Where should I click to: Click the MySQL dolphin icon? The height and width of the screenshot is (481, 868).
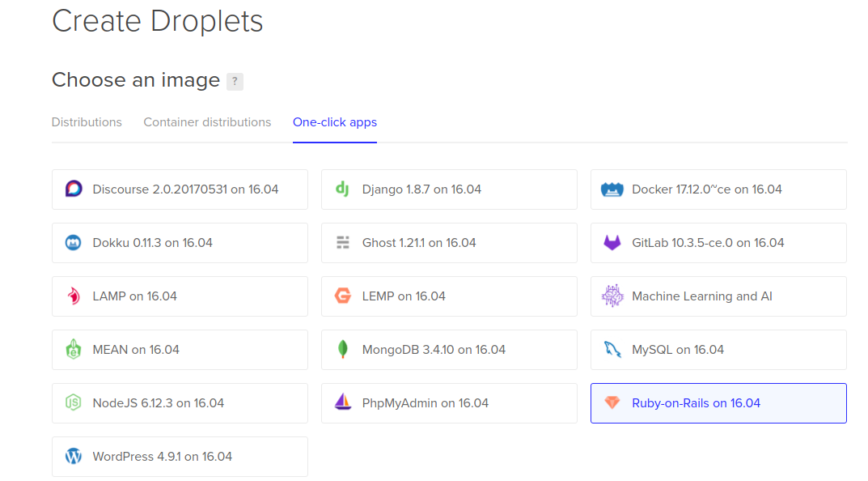tap(612, 350)
